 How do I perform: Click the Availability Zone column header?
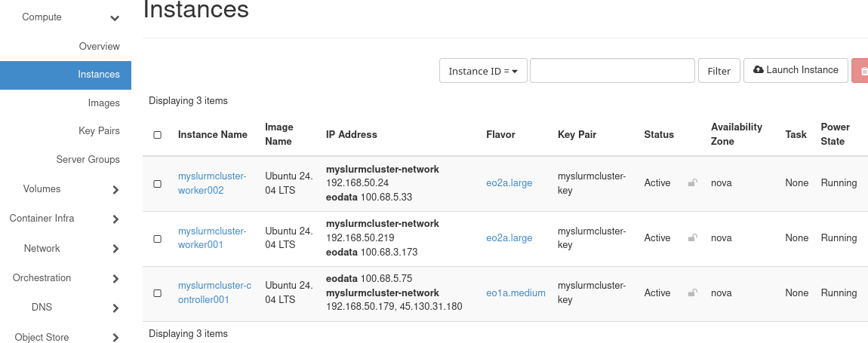[737, 134]
